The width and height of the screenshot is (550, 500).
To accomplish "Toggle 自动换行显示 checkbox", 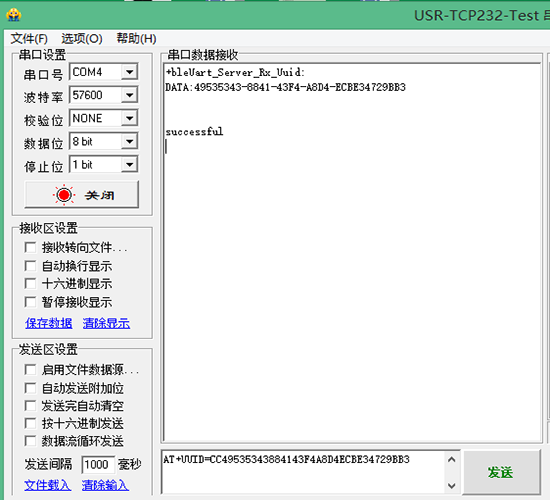I will pyautogui.click(x=30, y=266).
